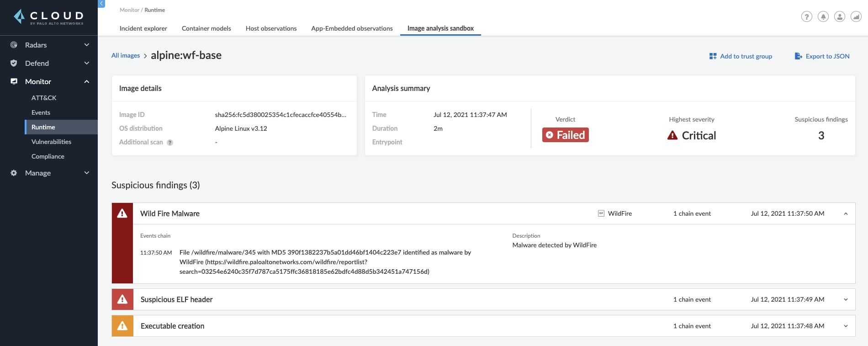The height and width of the screenshot is (346, 868).
Task: Click the truncated sha256 Image ID value
Action: point(281,115)
